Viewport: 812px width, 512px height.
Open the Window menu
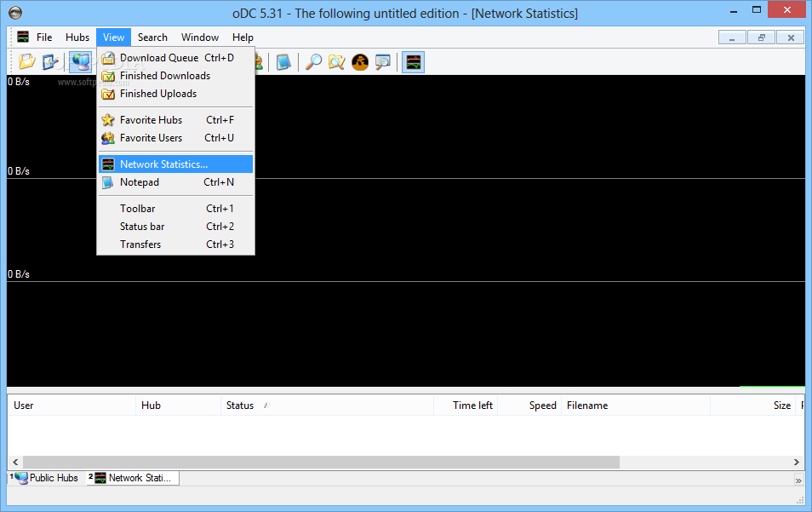pyautogui.click(x=200, y=37)
